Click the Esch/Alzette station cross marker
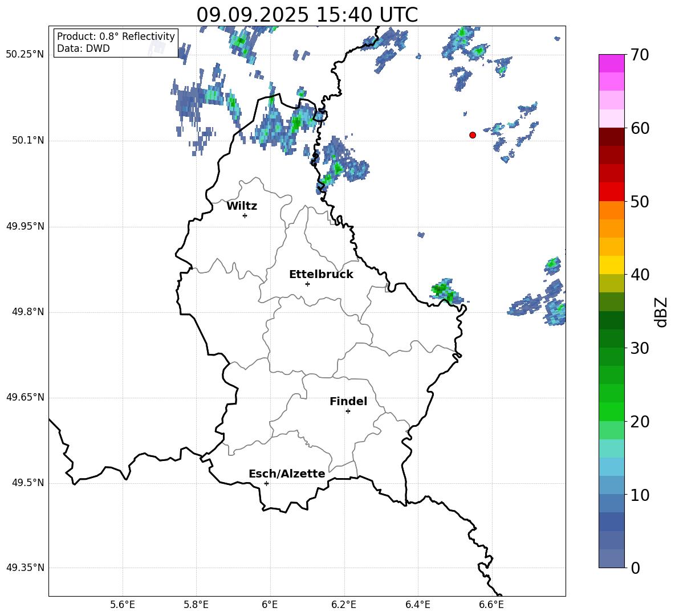This screenshot has height=616, width=675. (x=266, y=483)
